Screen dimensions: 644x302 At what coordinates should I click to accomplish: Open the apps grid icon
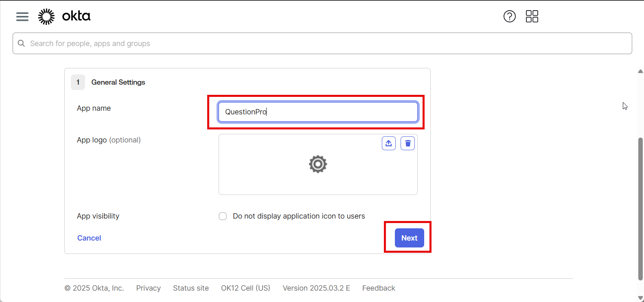[532, 16]
